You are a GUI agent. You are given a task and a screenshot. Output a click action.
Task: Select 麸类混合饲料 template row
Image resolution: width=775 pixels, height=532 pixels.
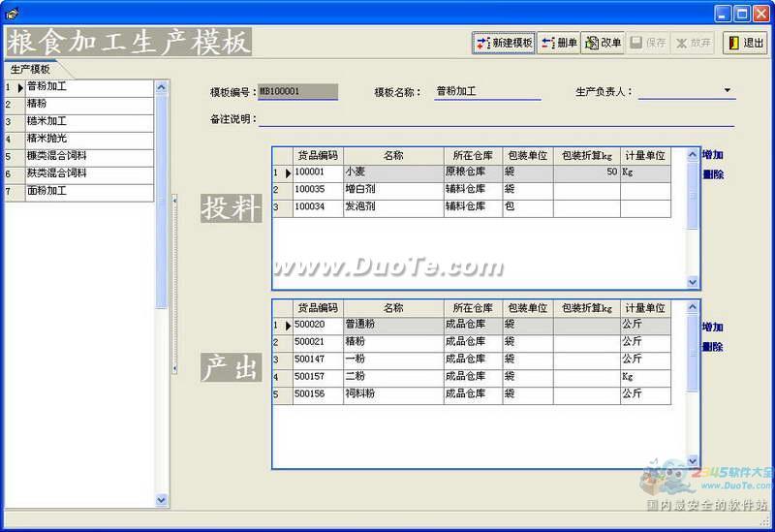pos(89,173)
